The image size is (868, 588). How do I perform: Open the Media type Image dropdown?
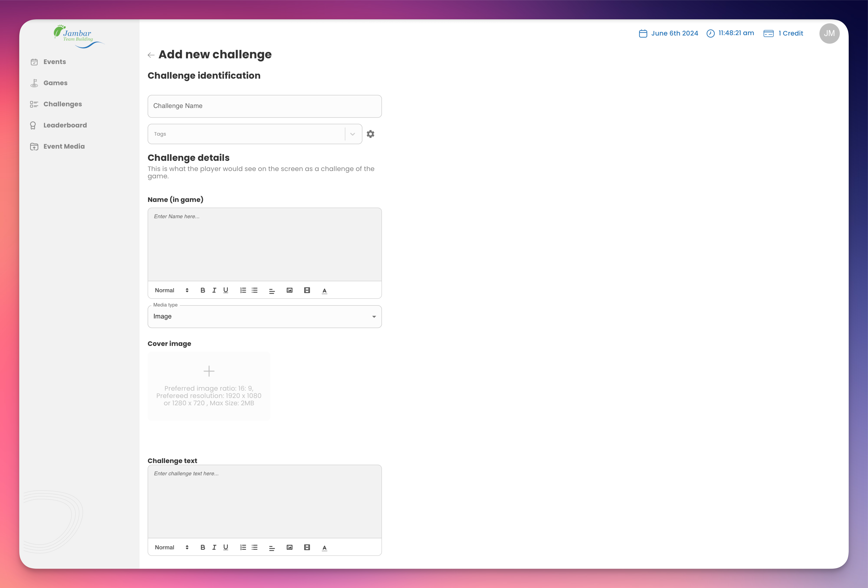[x=265, y=317]
